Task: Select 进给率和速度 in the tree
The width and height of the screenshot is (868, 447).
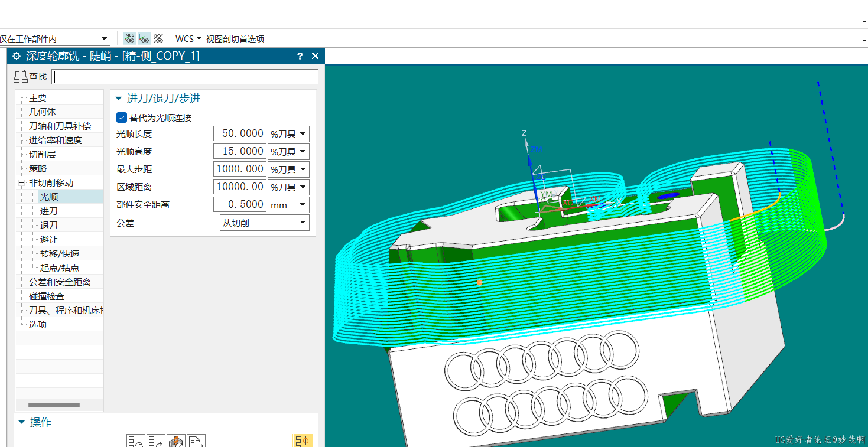Action: [56, 141]
